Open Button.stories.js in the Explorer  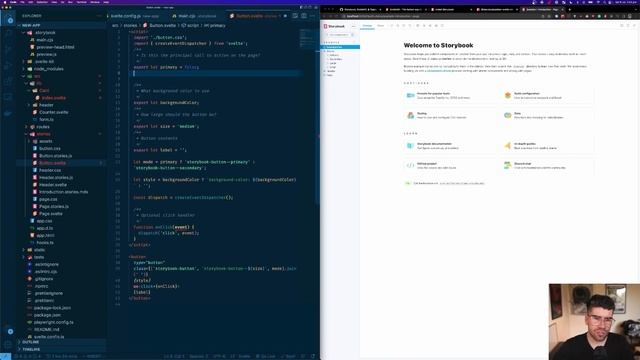pos(56,156)
